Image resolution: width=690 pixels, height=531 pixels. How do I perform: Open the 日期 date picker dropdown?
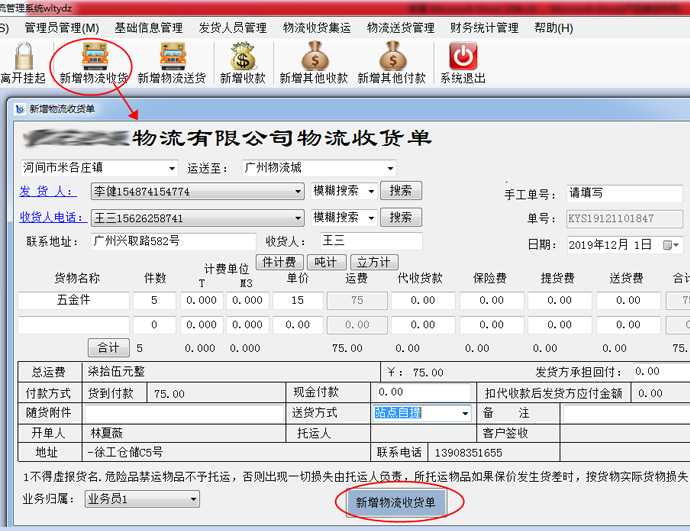676,245
